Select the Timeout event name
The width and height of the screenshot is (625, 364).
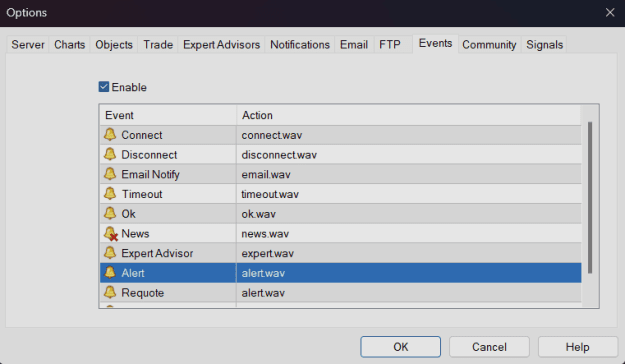[142, 194]
